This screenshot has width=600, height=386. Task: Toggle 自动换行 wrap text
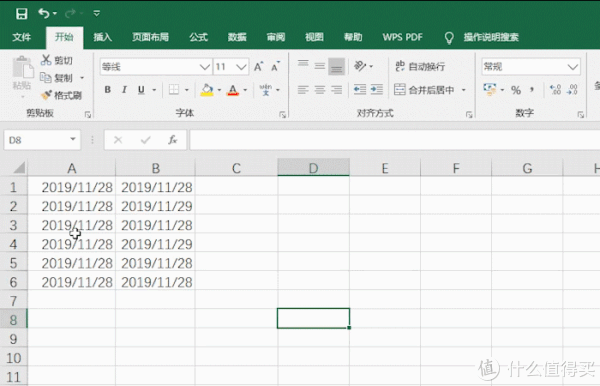point(420,66)
